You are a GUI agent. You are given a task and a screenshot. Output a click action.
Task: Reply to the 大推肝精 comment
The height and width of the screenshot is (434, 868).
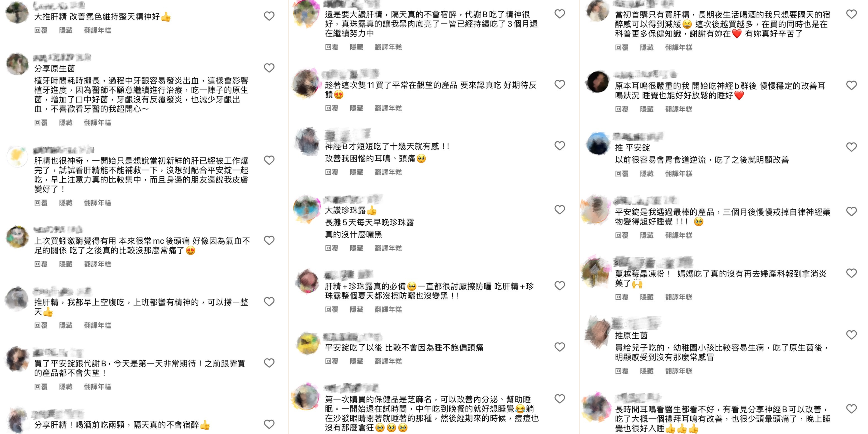point(41,30)
